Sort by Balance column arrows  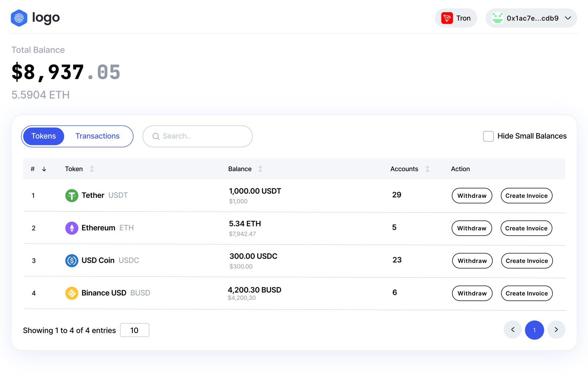pos(260,169)
